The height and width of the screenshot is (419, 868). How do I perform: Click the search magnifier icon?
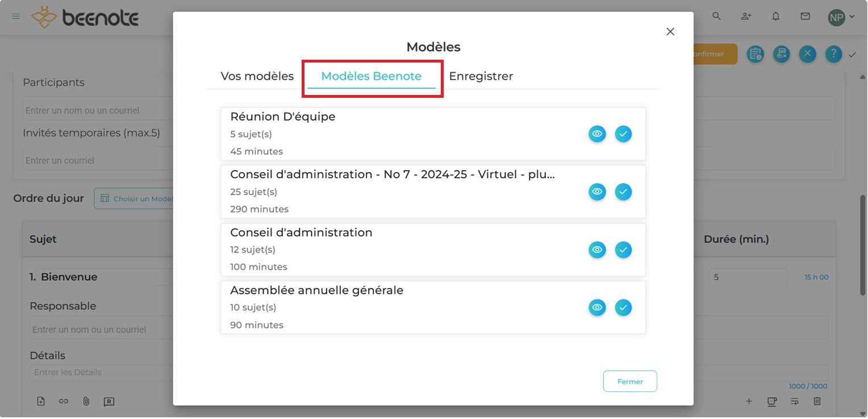[717, 16]
